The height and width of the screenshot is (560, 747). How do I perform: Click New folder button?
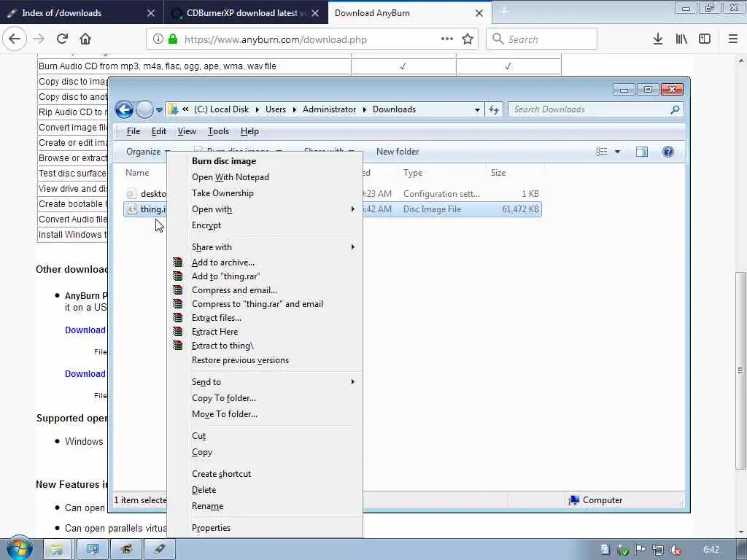tap(398, 152)
